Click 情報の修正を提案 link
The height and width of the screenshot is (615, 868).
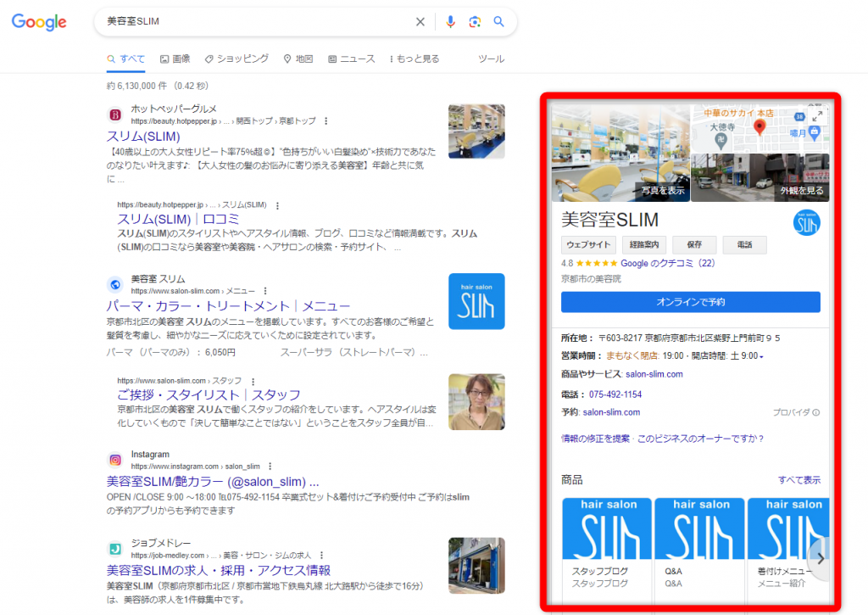point(596,439)
